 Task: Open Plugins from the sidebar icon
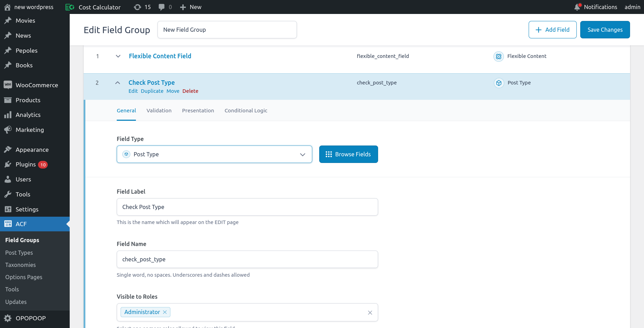(8, 164)
